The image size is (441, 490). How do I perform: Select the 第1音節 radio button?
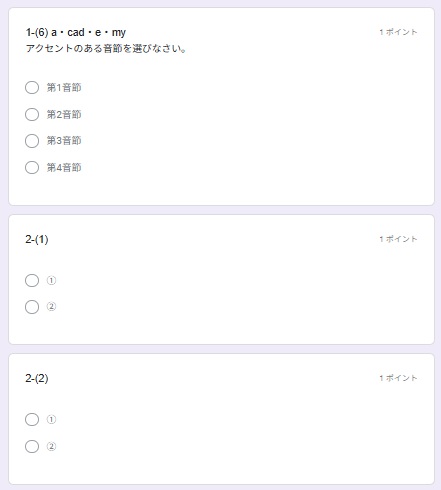32,88
